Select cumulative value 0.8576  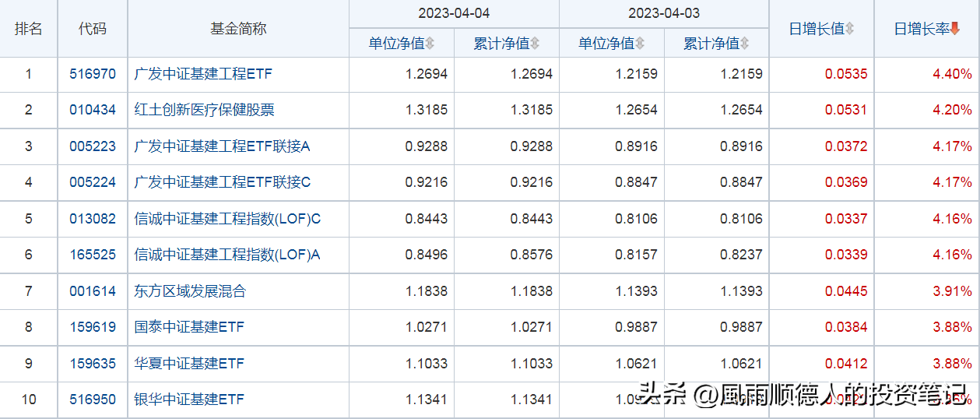(x=532, y=255)
